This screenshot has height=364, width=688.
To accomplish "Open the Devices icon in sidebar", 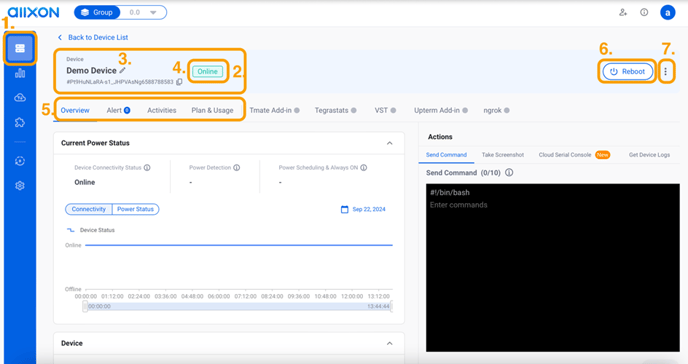I will coord(20,48).
